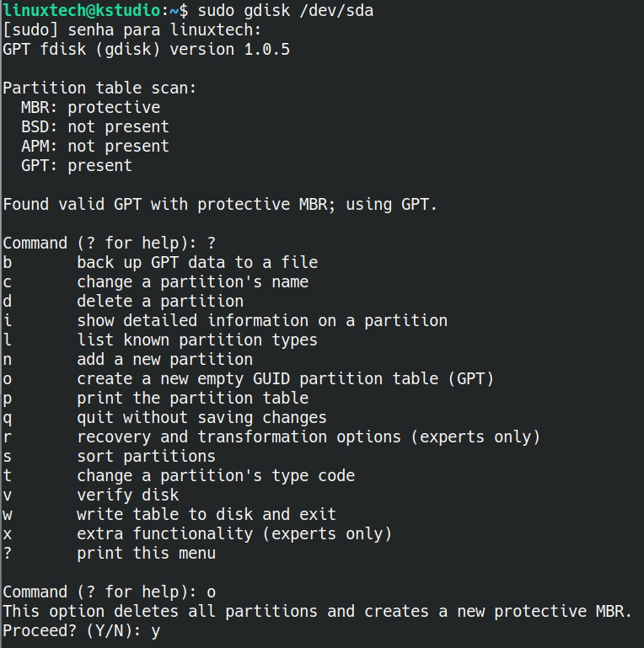Click the 'APM: not present' line
This screenshot has width=644, height=648.
tap(95, 147)
